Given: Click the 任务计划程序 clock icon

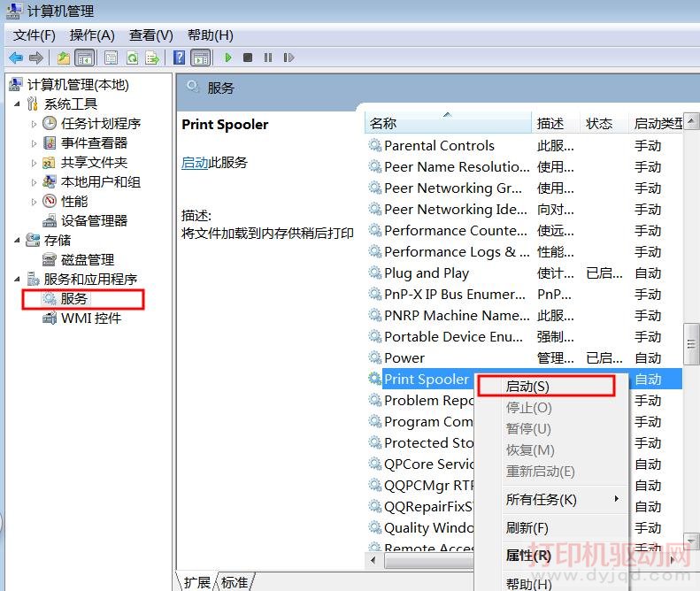Looking at the screenshot, I should 49,123.
